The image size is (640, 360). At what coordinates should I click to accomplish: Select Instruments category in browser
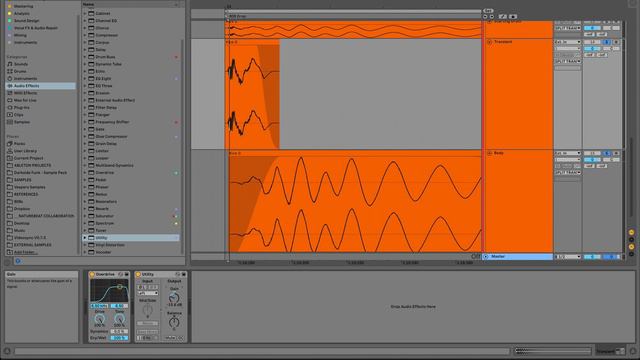[x=25, y=79]
